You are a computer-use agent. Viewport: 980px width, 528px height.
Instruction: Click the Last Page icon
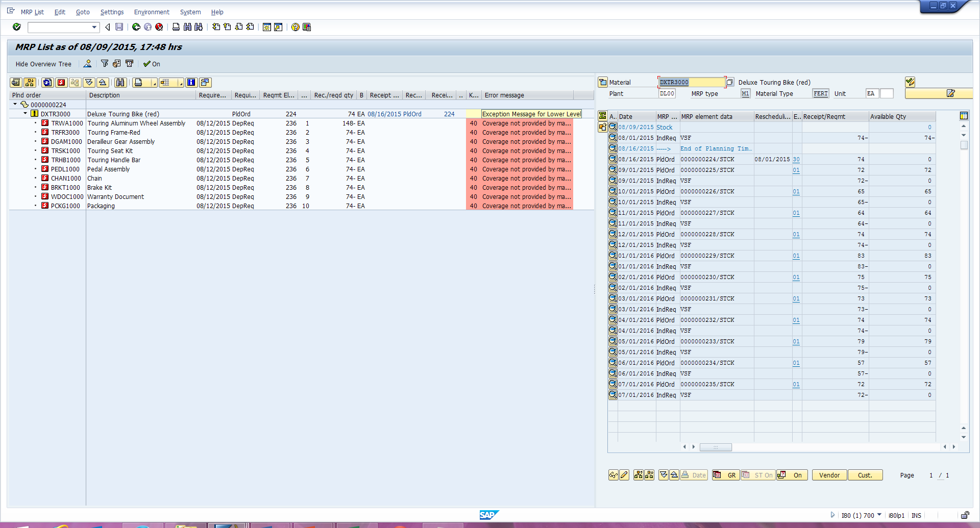point(250,27)
